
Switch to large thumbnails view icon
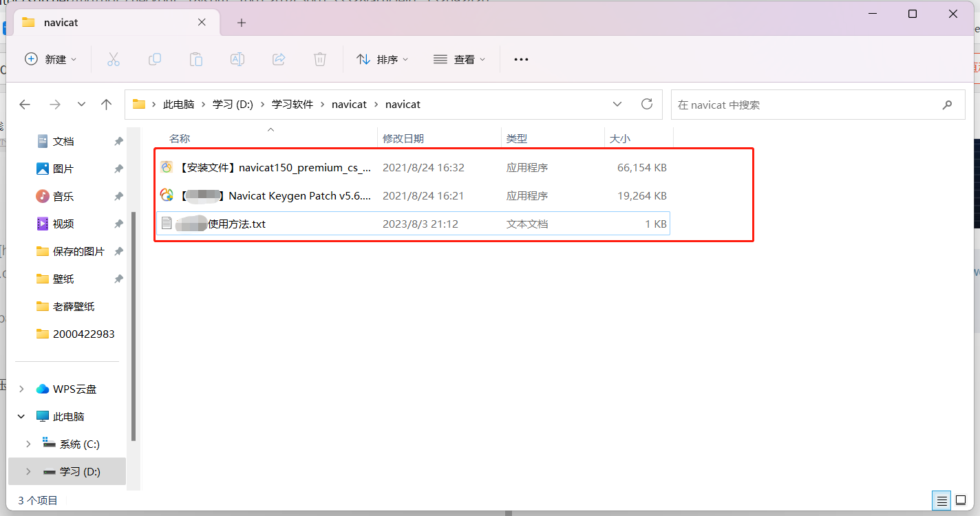tap(961, 500)
